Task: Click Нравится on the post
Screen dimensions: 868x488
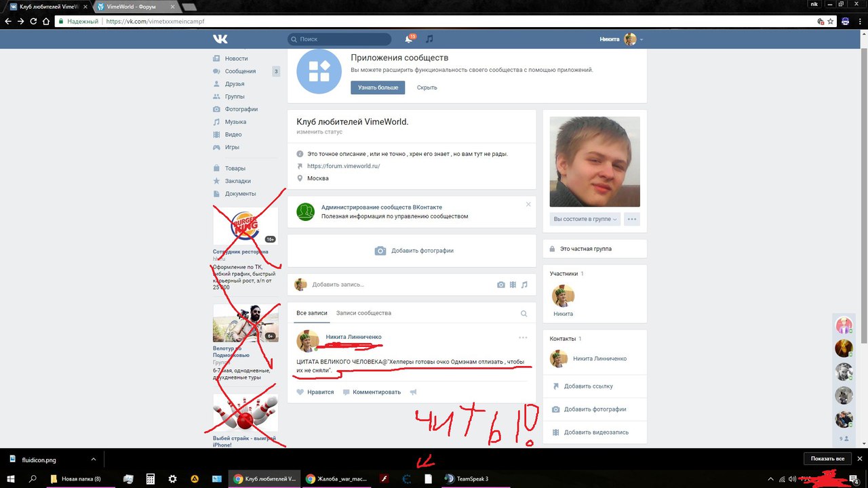Action: [x=315, y=392]
